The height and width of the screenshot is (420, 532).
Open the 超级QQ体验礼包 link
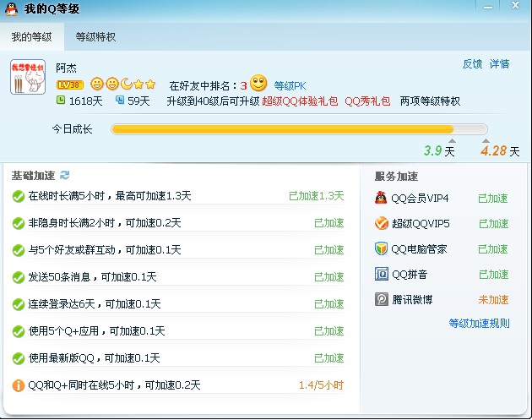300,101
